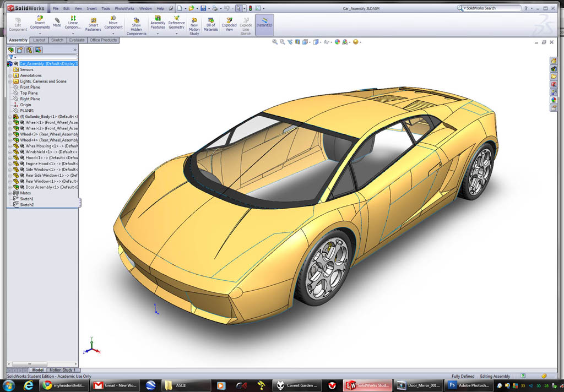
Task: Open the Assembly Features dropdown arrow
Action: 158,34
